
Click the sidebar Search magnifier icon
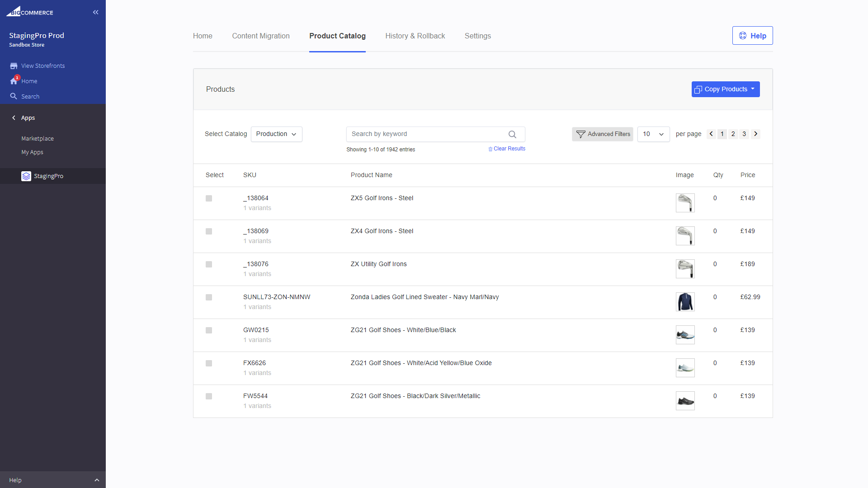click(x=14, y=96)
